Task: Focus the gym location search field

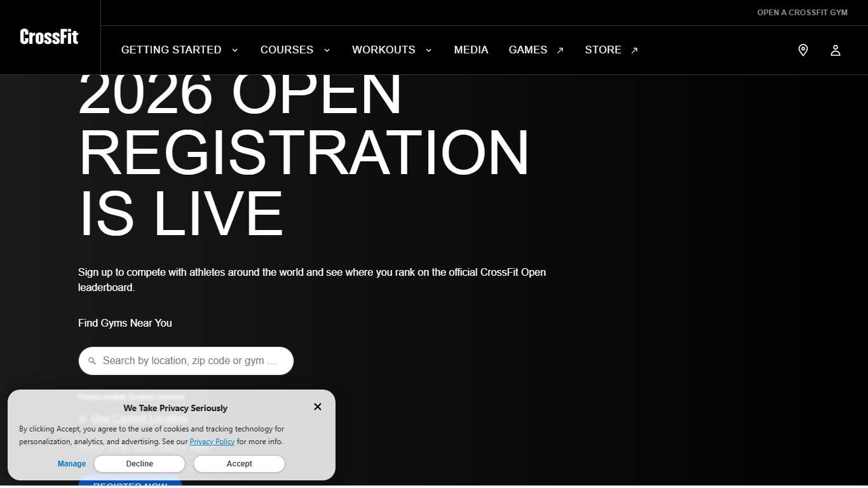Action: pyautogui.click(x=191, y=361)
